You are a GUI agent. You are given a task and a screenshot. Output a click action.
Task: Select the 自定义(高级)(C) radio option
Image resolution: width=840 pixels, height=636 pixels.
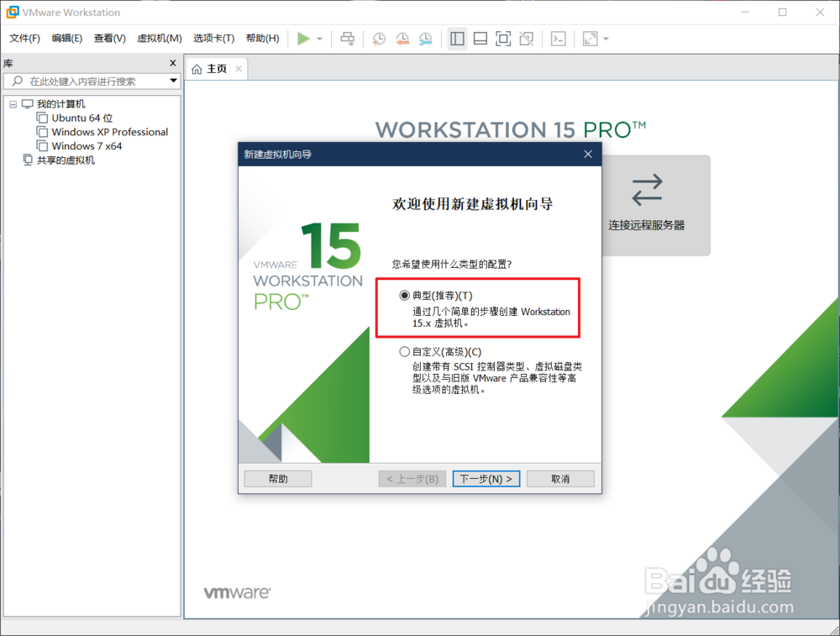pyautogui.click(x=405, y=352)
